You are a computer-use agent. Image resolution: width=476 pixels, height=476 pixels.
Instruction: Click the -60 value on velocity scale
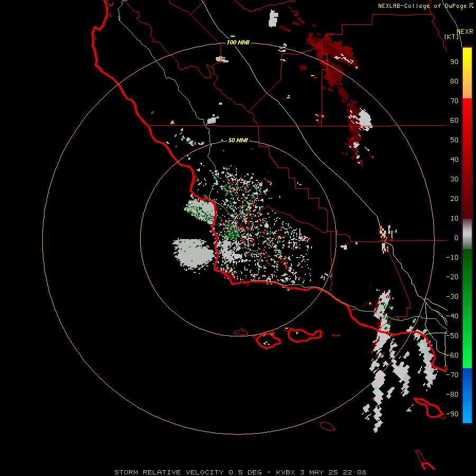(452, 355)
